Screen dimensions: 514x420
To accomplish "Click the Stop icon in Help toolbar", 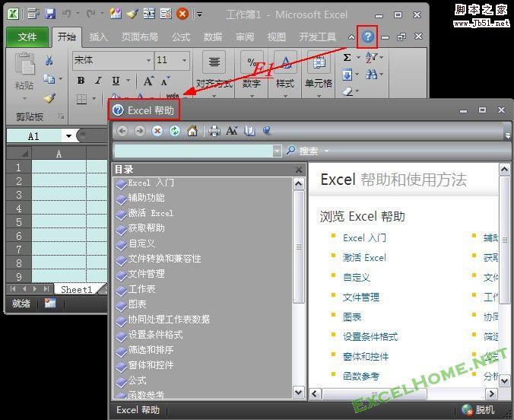I will click(x=157, y=131).
